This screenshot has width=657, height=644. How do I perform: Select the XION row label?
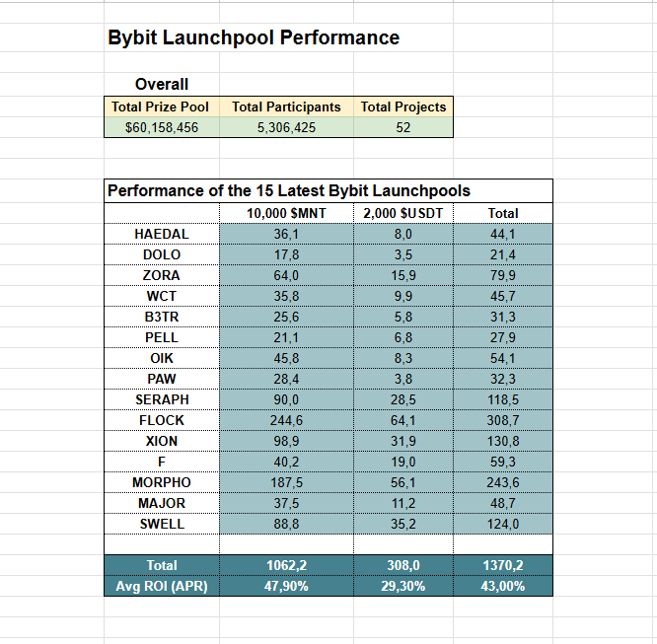click(162, 441)
